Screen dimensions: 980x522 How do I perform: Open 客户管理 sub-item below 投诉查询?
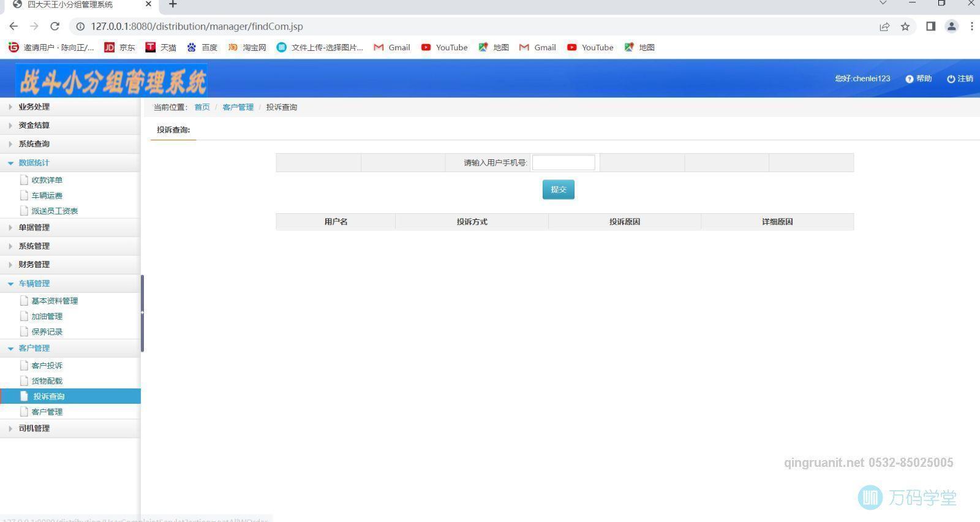(47, 412)
